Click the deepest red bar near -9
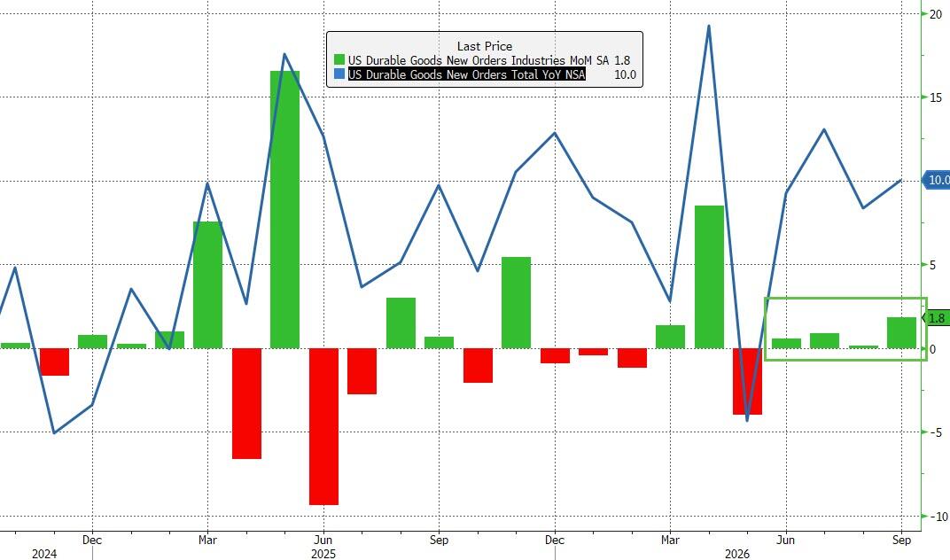 [x=323, y=427]
